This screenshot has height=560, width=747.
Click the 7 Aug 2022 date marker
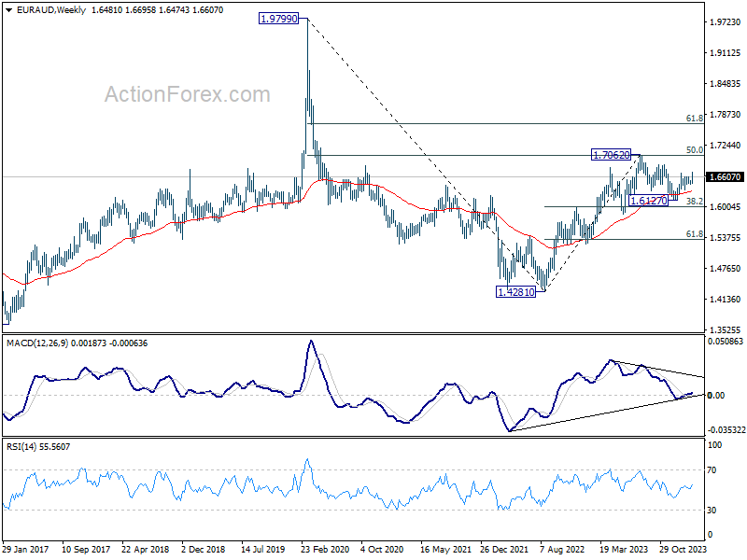(562, 549)
